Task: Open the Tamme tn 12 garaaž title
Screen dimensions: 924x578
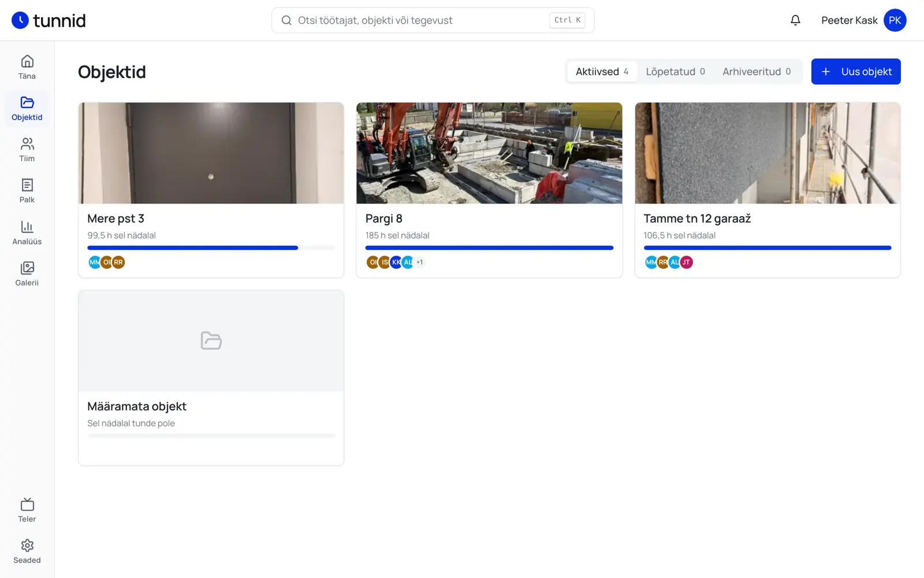Action: pos(697,218)
